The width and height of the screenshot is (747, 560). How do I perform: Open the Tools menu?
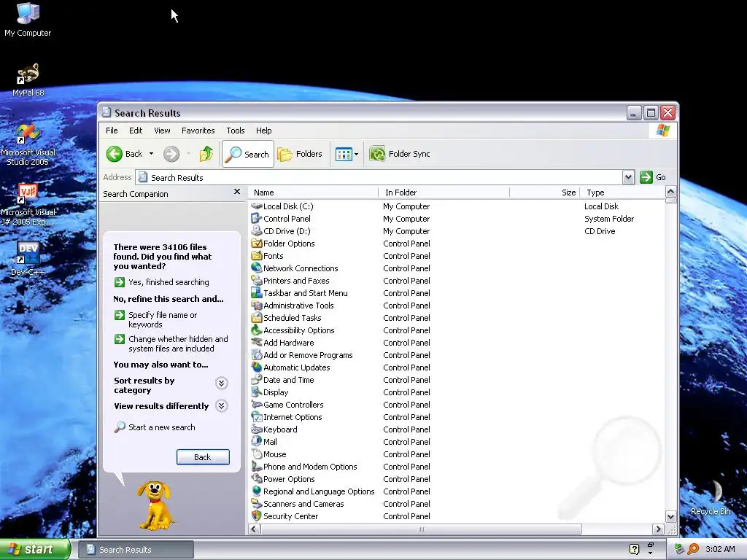click(x=236, y=131)
